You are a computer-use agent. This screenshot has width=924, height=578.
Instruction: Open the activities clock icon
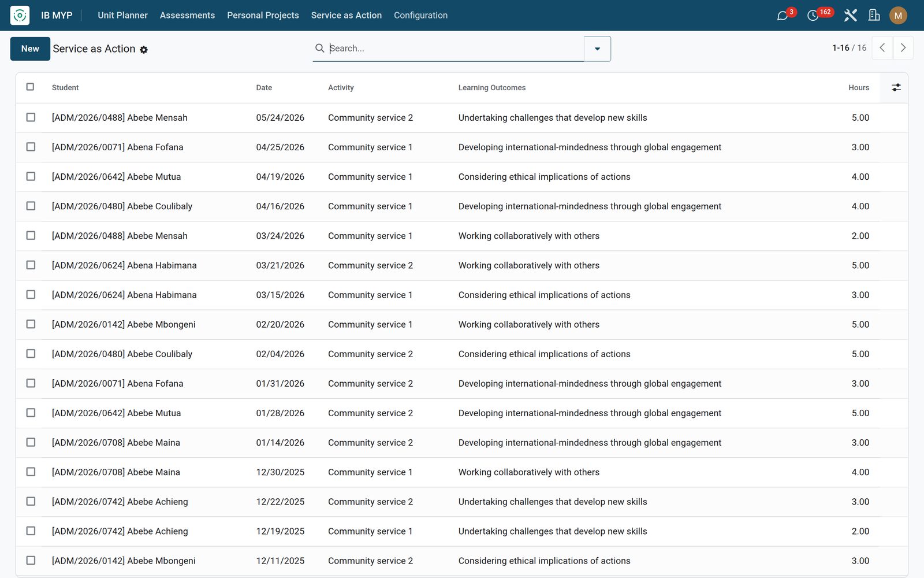tap(813, 16)
